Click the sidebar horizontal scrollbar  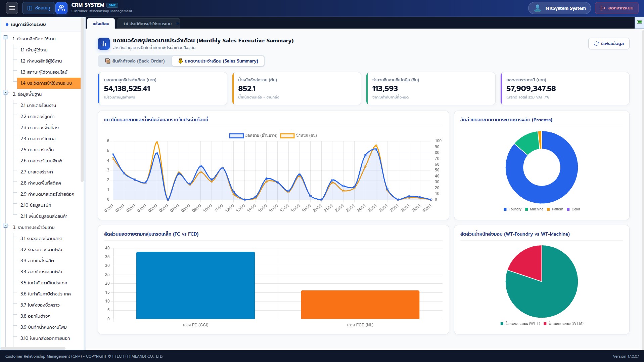click(x=33, y=348)
